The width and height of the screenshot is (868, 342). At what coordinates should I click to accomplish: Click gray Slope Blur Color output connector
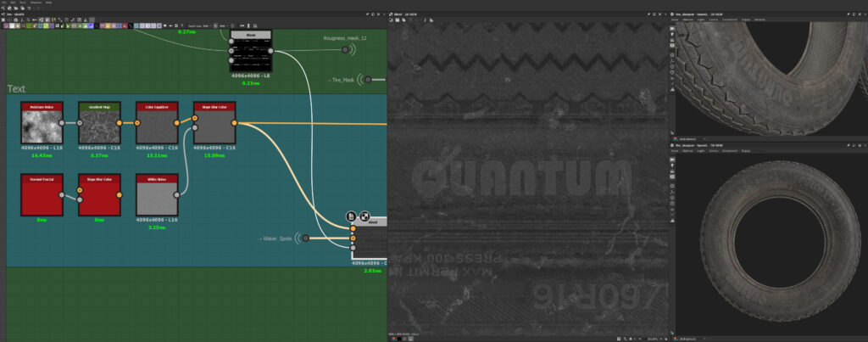point(234,123)
